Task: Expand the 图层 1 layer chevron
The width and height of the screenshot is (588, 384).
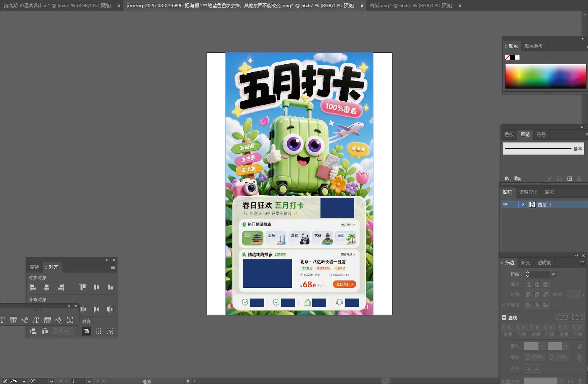Action: (x=523, y=204)
